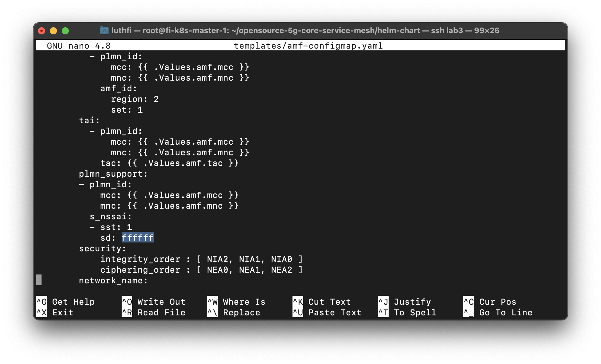This screenshot has width=601, height=364.
Task: Click the ^K Cut Text shortcut
Action: pos(322,302)
